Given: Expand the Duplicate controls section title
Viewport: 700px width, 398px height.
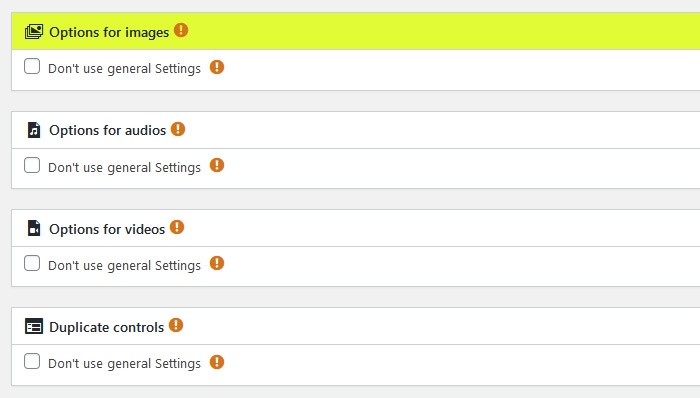Looking at the screenshot, I should (107, 328).
